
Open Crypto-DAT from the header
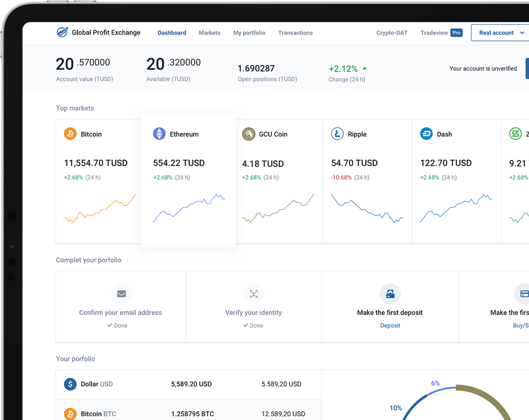click(x=392, y=33)
